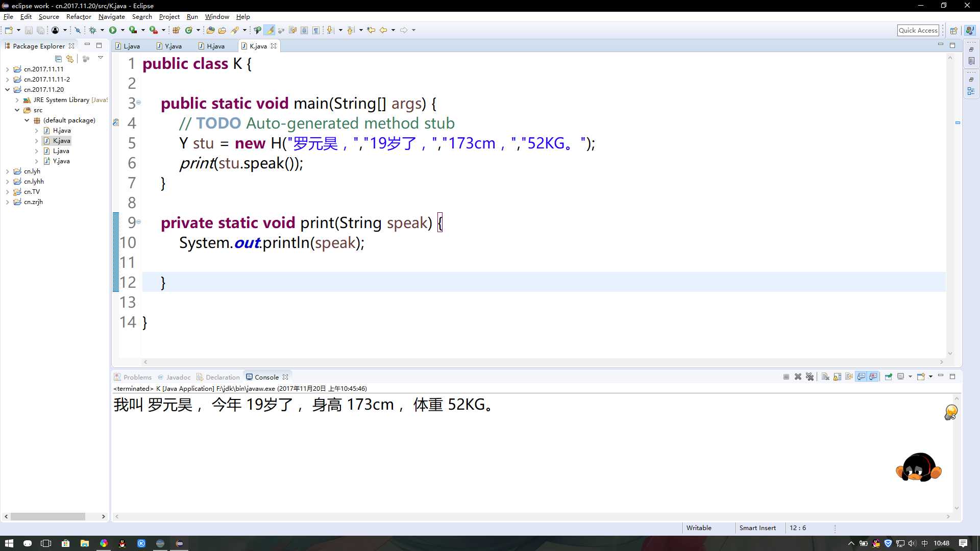
Task: Toggle Link with Editor in Package Explorer
Action: (x=70, y=59)
